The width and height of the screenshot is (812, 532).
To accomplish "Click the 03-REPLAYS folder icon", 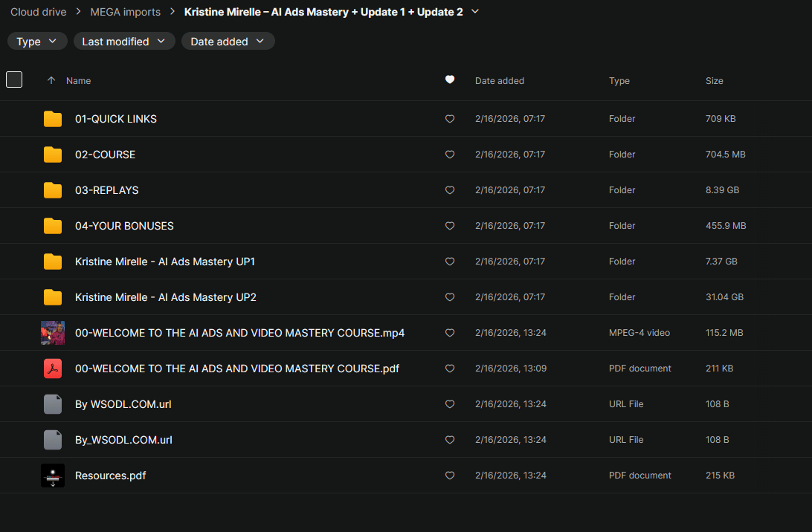I will [x=53, y=190].
